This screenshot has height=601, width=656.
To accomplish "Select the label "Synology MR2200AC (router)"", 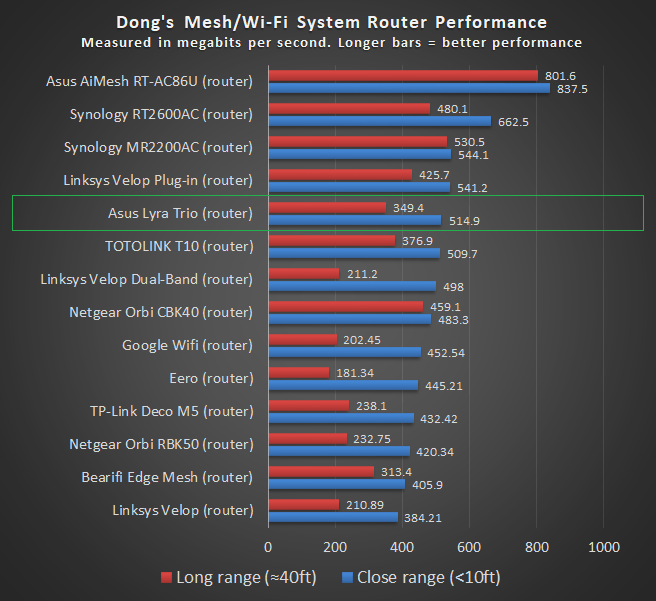I will (158, 147).
